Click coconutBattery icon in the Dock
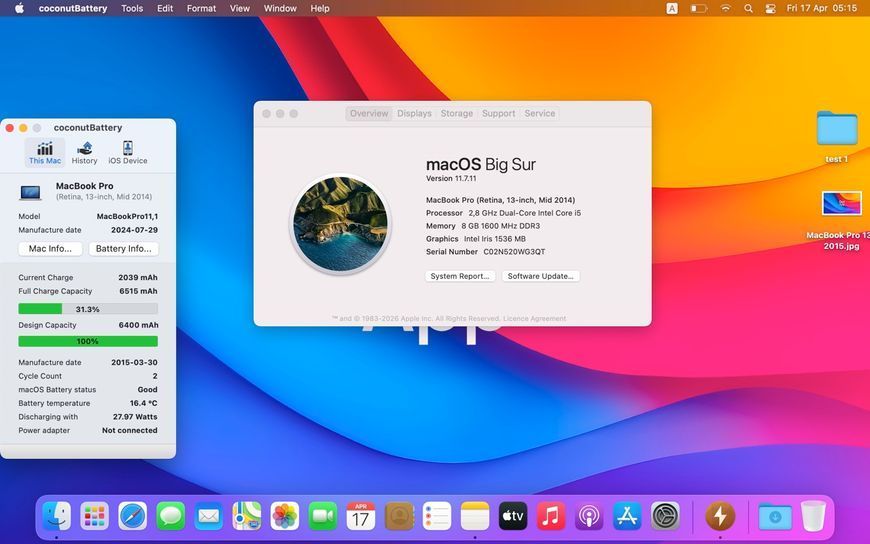870x544 pixels. coord(720,516)
